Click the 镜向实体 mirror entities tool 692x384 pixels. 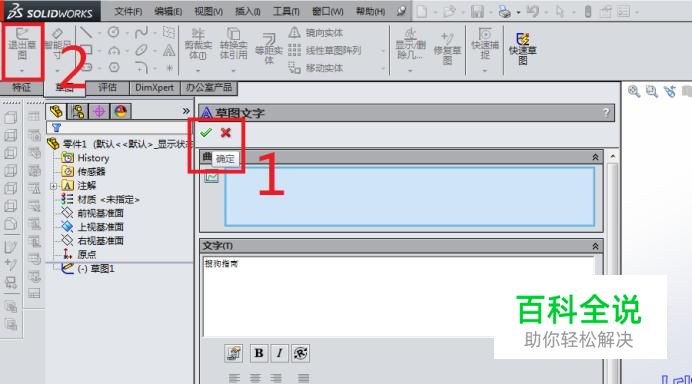(316, 32)
